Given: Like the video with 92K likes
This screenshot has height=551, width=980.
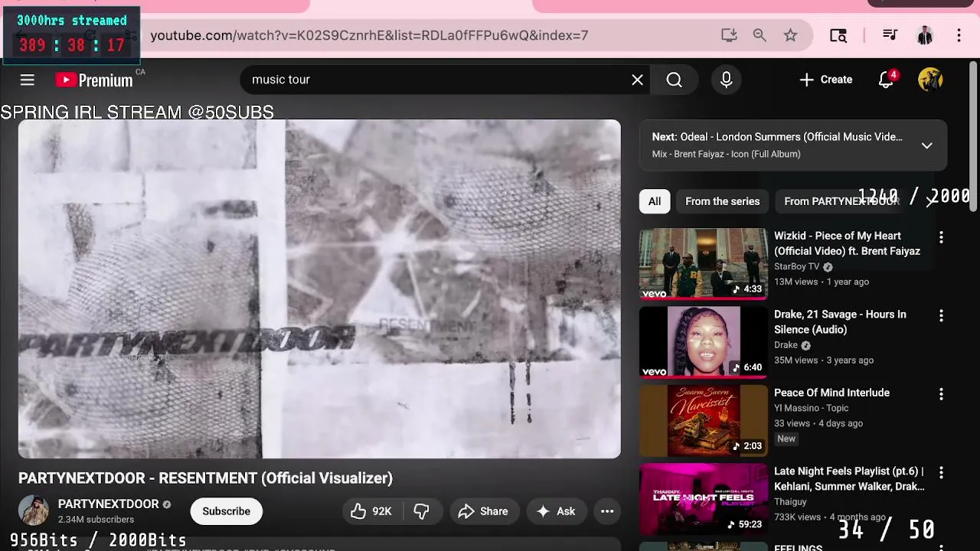Looking at the screenshot, I should point(371,511).
